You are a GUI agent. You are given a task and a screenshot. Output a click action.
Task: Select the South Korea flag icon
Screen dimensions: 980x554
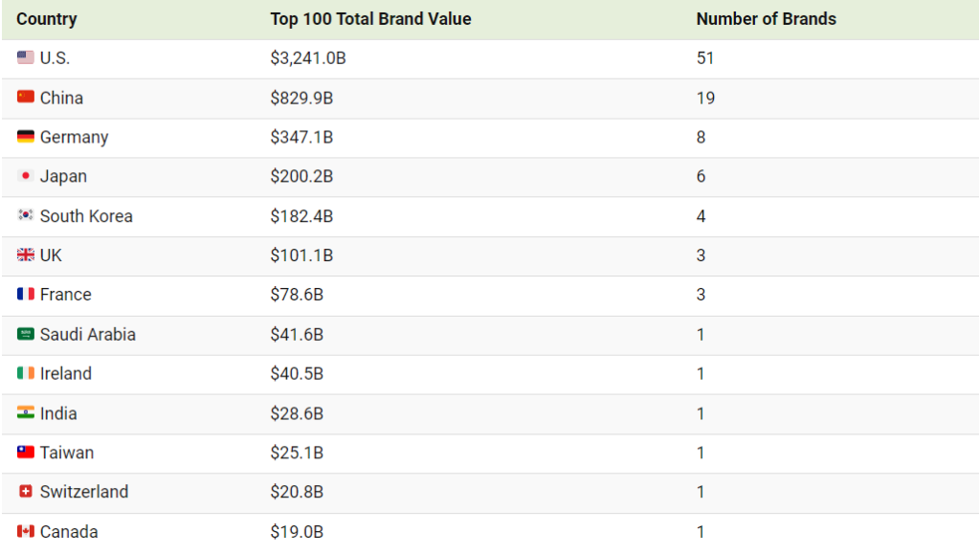click(x=26, y=215)
